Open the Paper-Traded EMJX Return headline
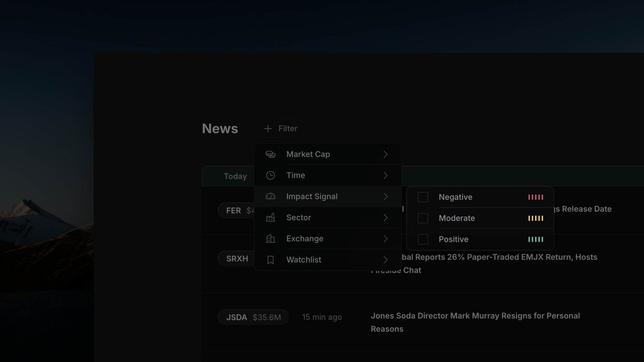Image resolution: width=644 pixels, height=362 pixels. (x=500, y=264)
